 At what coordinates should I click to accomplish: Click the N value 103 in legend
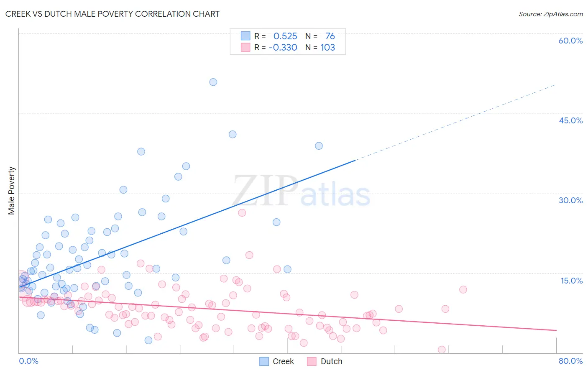tap(328, 47)
